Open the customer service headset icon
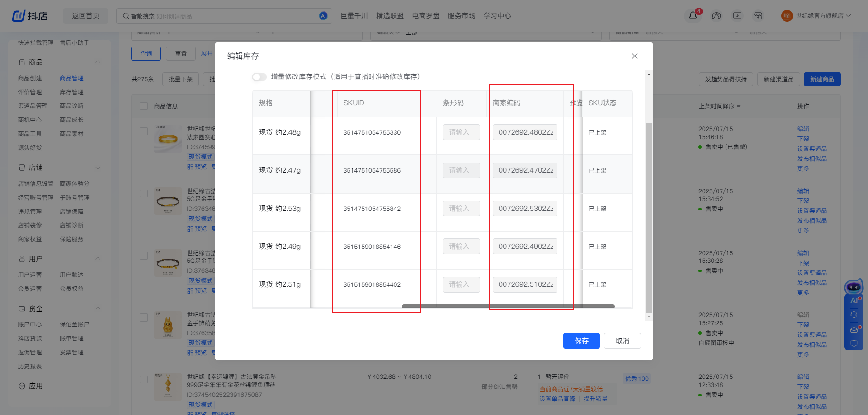Viewport: 868px width, 415px height. pyautogui.click(x=716, y=16)
